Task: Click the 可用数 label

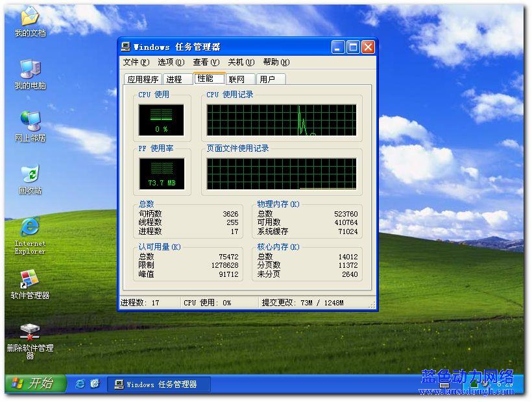Action: click(x=269, y=222)
